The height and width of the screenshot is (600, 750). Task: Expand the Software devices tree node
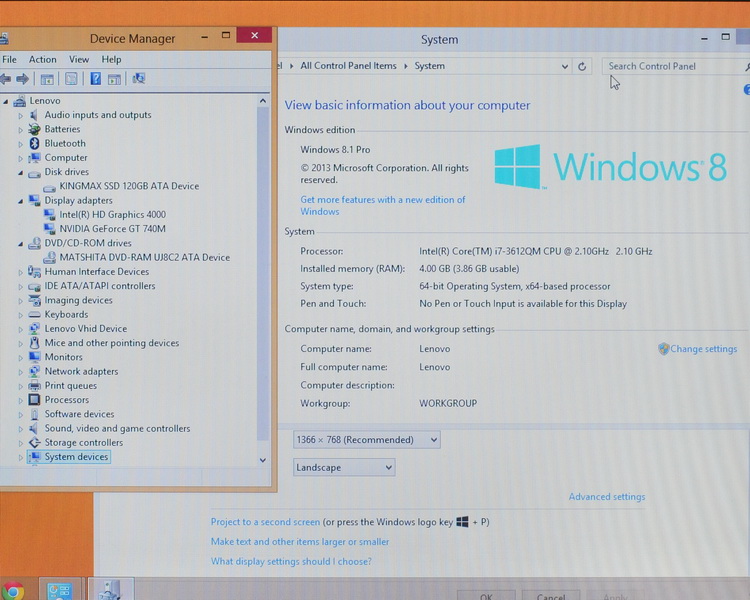point(20,414)
